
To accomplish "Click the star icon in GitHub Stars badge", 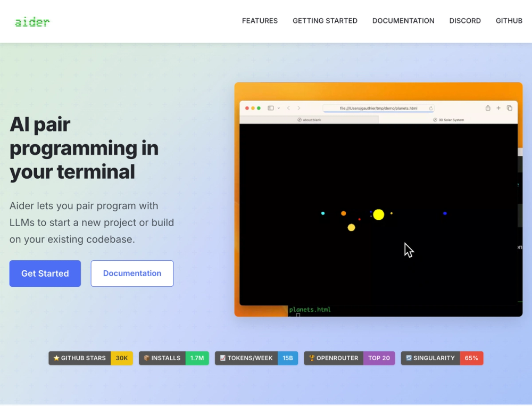I will point(56,358).
